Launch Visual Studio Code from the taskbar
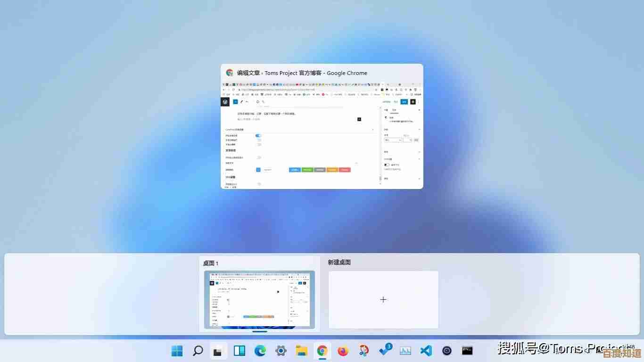 click(426, 351)
